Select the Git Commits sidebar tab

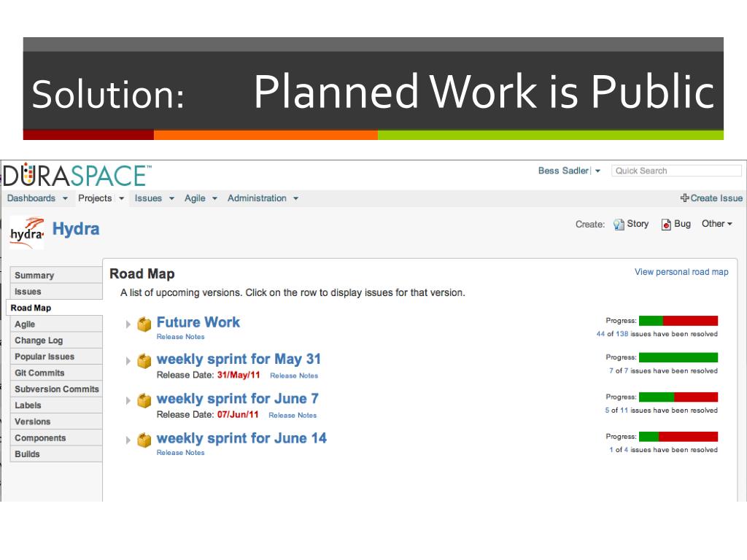click(56, 373)
